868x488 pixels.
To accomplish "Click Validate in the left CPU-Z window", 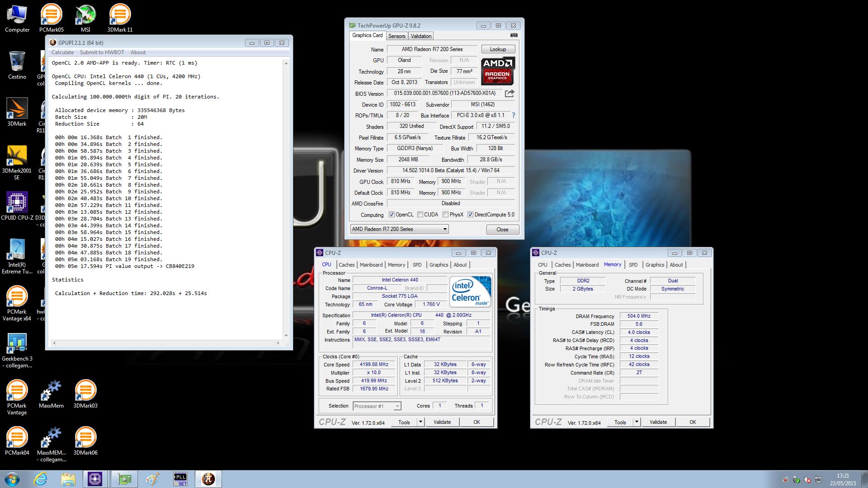I will pyautogui.click(x=442, y=422).
